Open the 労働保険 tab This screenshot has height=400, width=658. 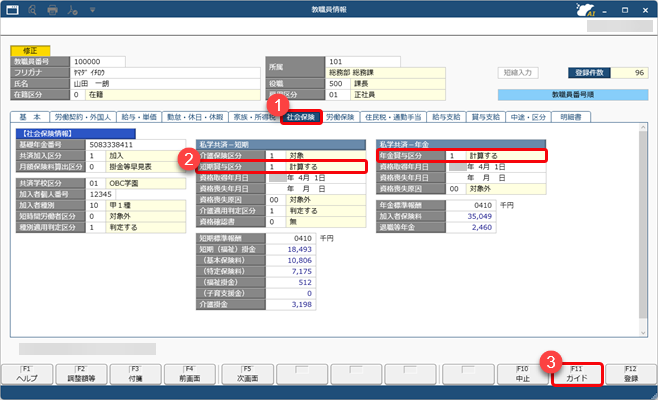point(340,117)
